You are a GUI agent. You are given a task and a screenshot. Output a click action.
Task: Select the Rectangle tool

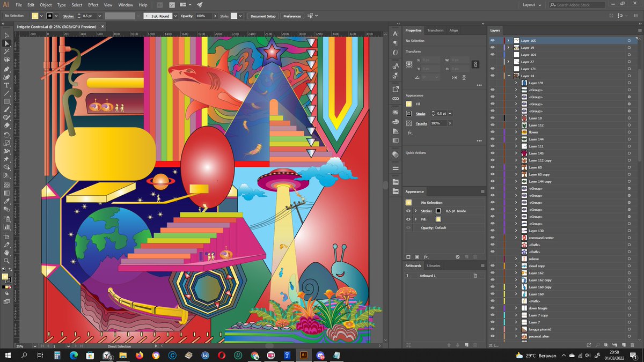[7, 100]
